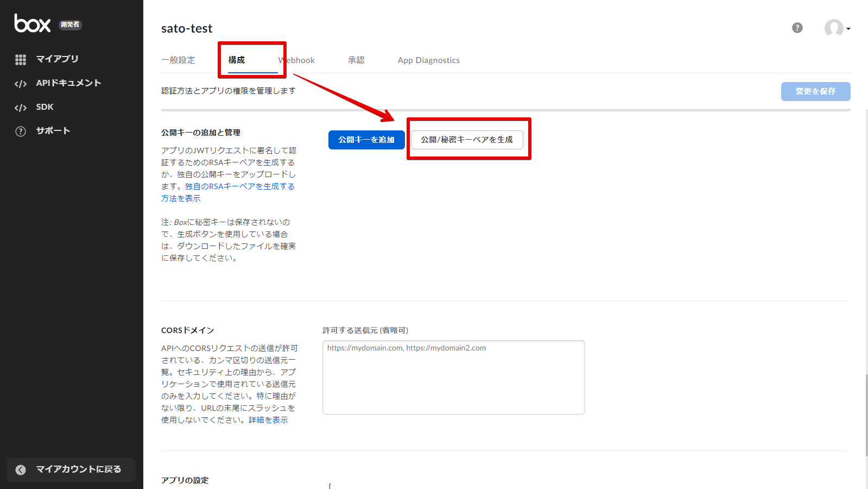
Task: Click the 開発者 badge next to logo
Action: [x=70, y=24]
